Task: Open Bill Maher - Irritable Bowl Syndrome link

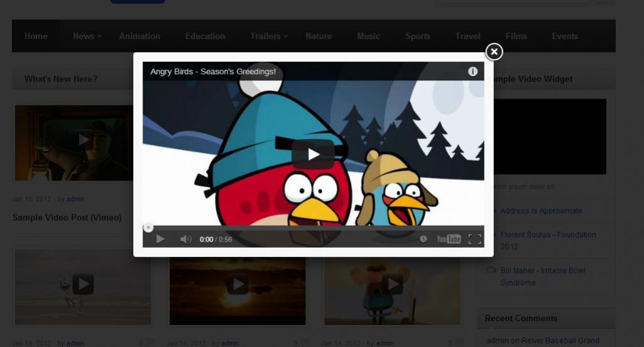Action: [x=543, y=277]
